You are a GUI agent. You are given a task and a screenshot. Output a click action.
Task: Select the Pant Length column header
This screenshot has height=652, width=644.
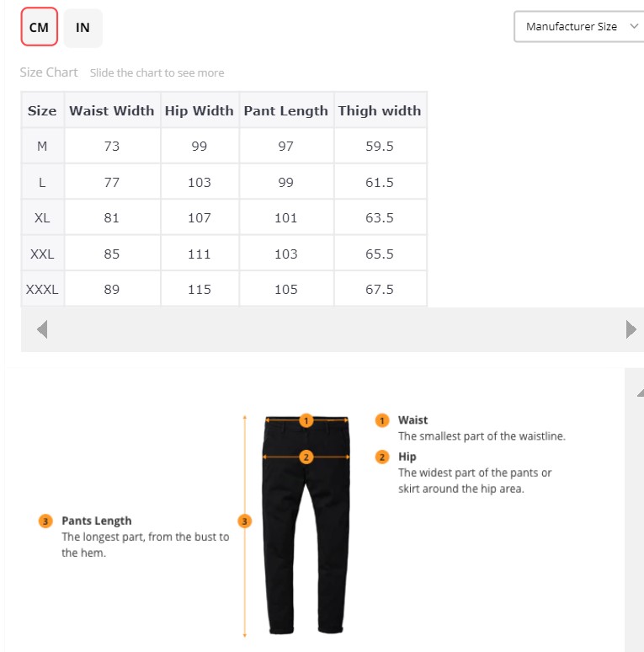[x=286, y=110]
